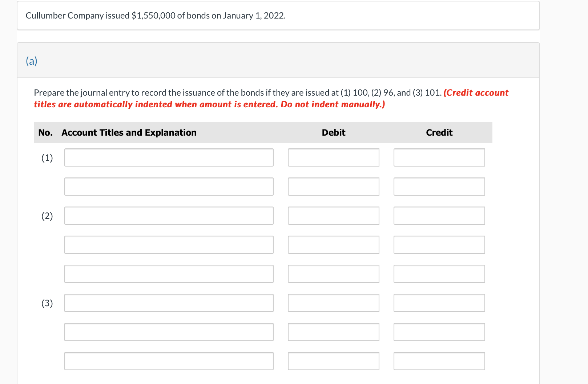Image resolution: width=588 pixels, height=384 pixels.
Task: Click the Credit column header
Action: [439, 132]
